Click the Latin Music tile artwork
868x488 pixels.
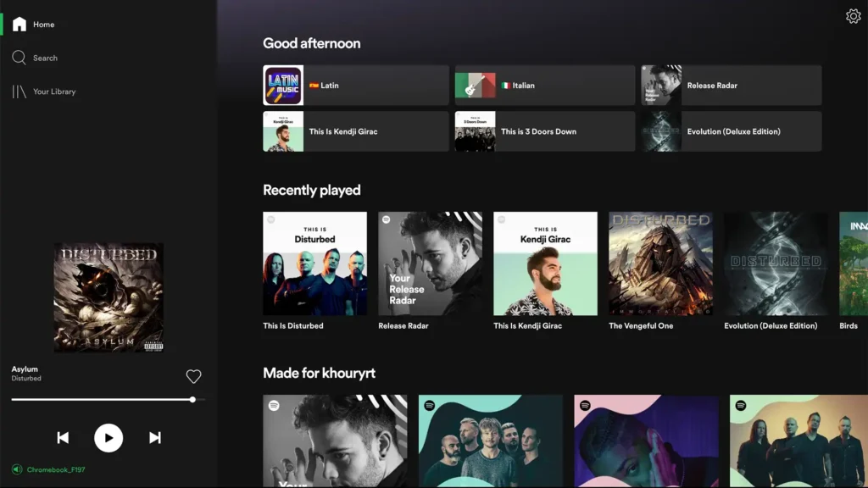[283, 86]
